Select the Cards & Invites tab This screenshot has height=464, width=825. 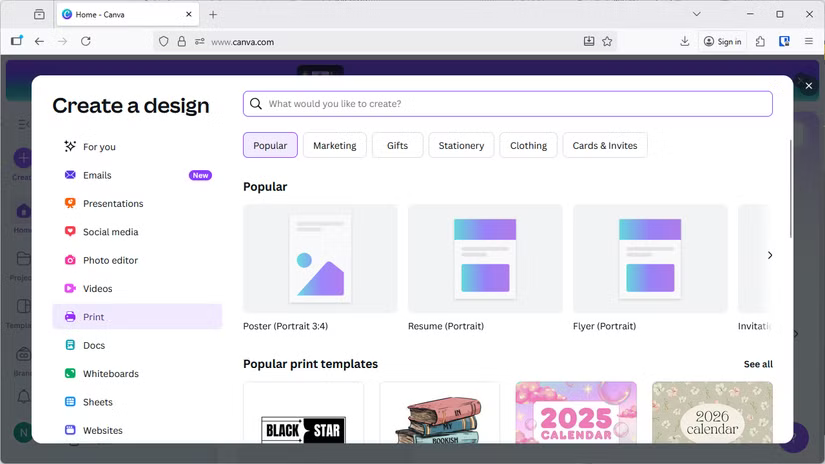[604, 145]
